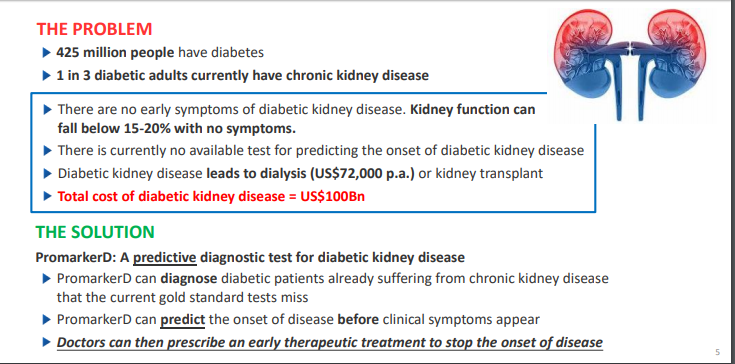This screenshot has width=735, height=364.
Task: Click the bullet before 'PromarkerD can predict'
Action: tap(46, 320)
